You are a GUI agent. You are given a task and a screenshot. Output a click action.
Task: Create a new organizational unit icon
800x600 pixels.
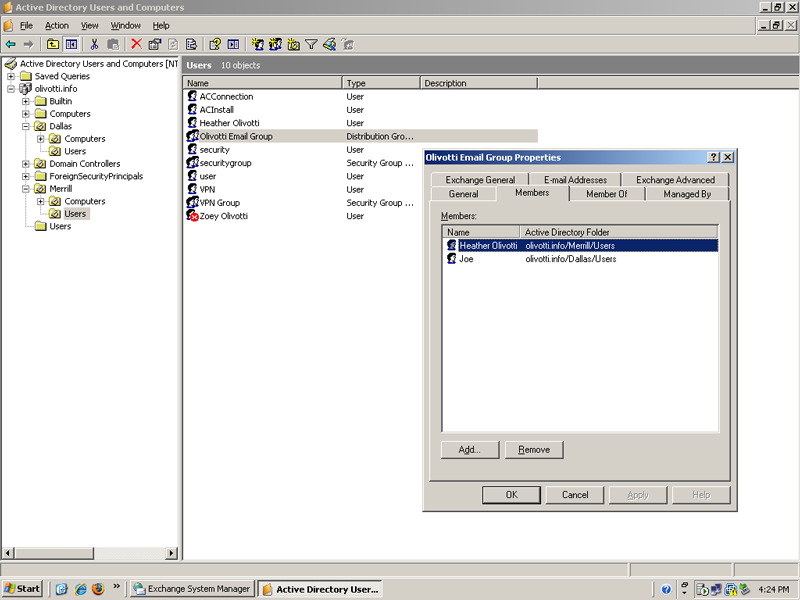[293, 44]
